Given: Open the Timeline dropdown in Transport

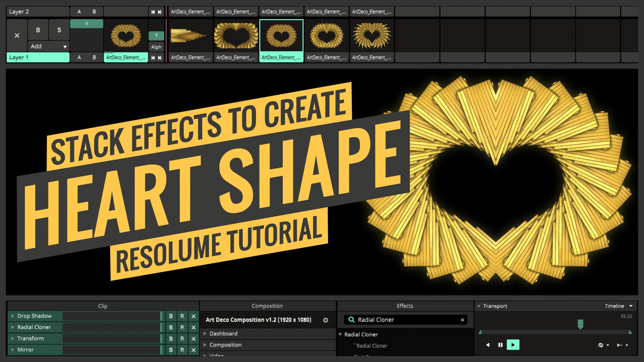Looking at the screenshot, I should (x=631, y=306).
